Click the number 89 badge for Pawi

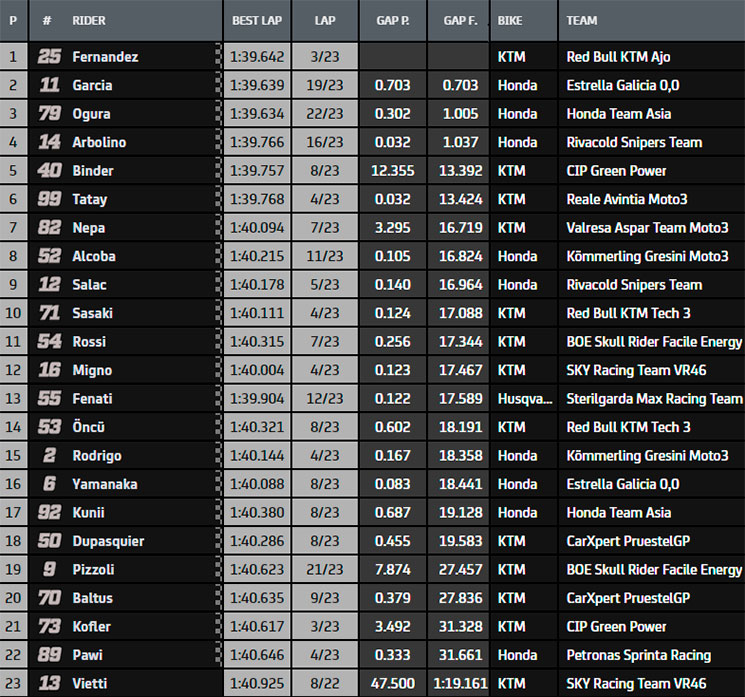click(49, 655)
